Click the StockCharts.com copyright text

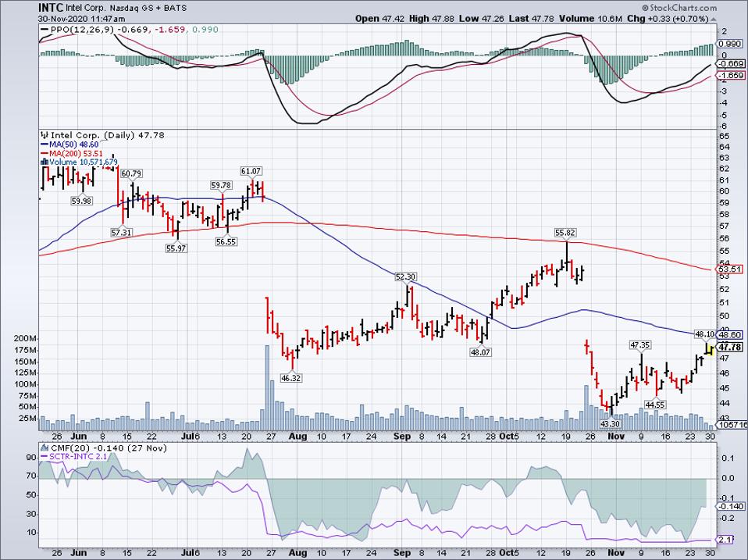coord(679,8)
